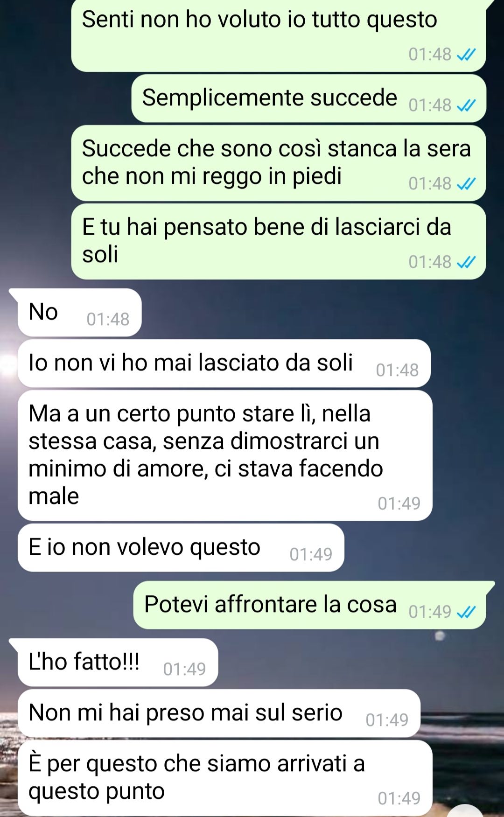Screen dimensions: 504x817
Task: Select message 'Succede che sono così stanca la sera'
Action: (279, 163)
